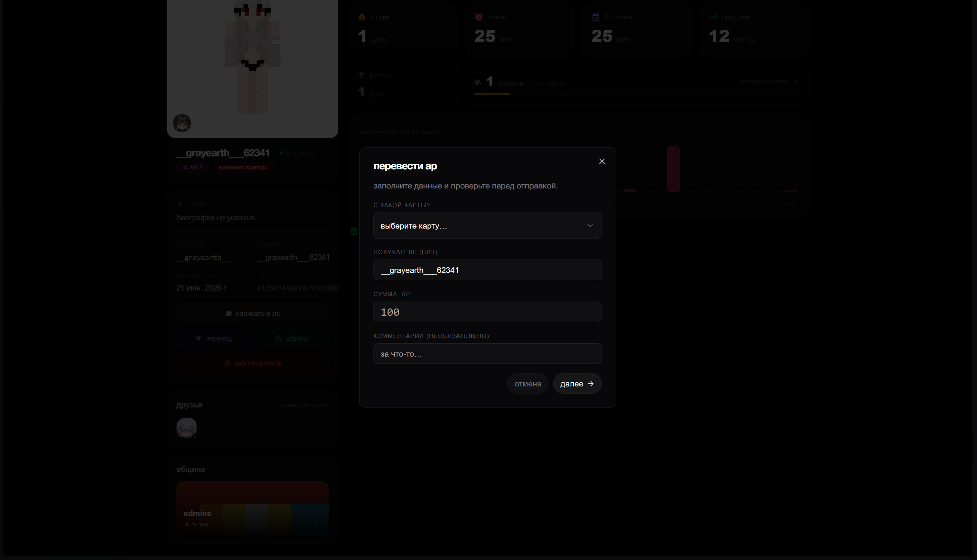Click the friend avatar under друзья
977x560 pixels.
(x=187, y=428)
